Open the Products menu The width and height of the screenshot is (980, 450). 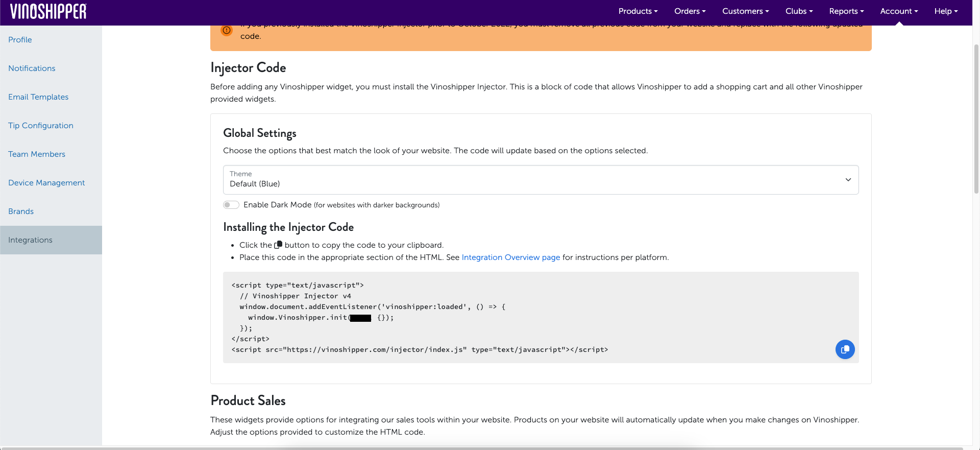(x=638, y=11)
